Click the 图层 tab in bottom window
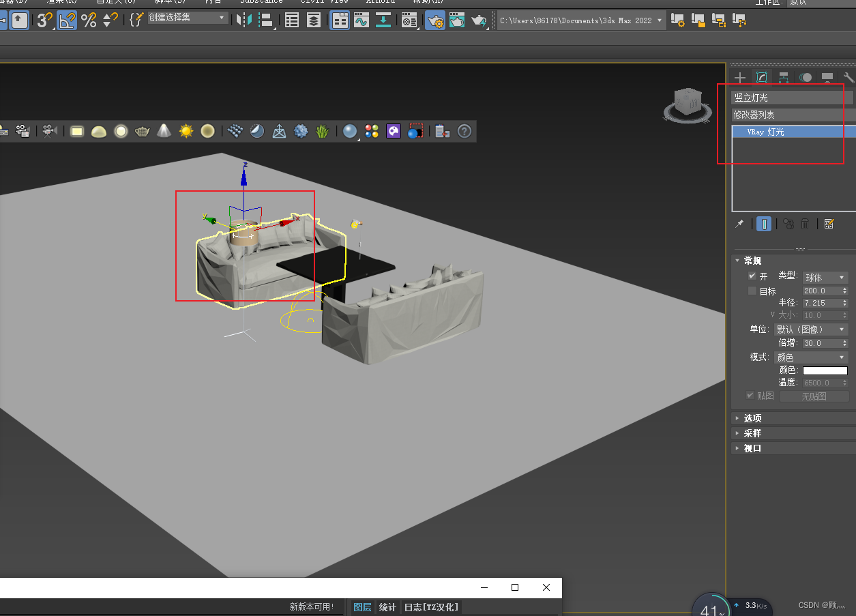 click(362, 607)
